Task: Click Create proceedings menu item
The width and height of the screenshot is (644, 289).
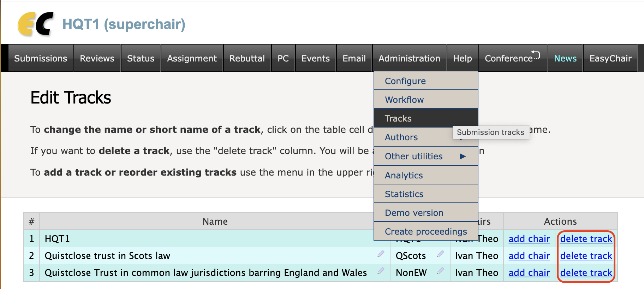Action: pyautogui.click(x=426, y=231)
